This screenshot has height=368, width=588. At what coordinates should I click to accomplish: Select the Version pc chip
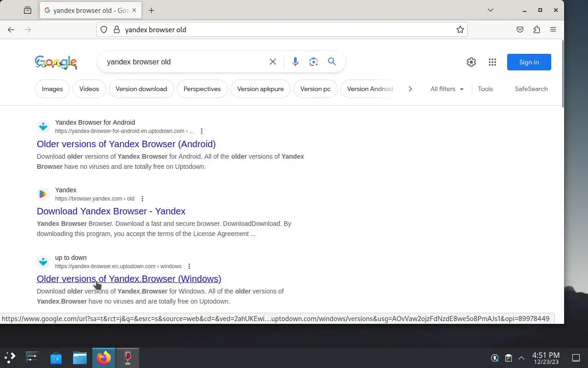[316, 89]
